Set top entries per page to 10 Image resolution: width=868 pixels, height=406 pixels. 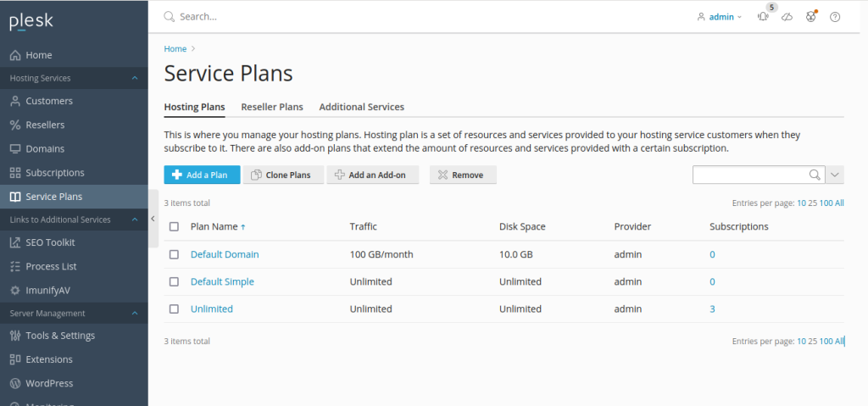[801, 203]
